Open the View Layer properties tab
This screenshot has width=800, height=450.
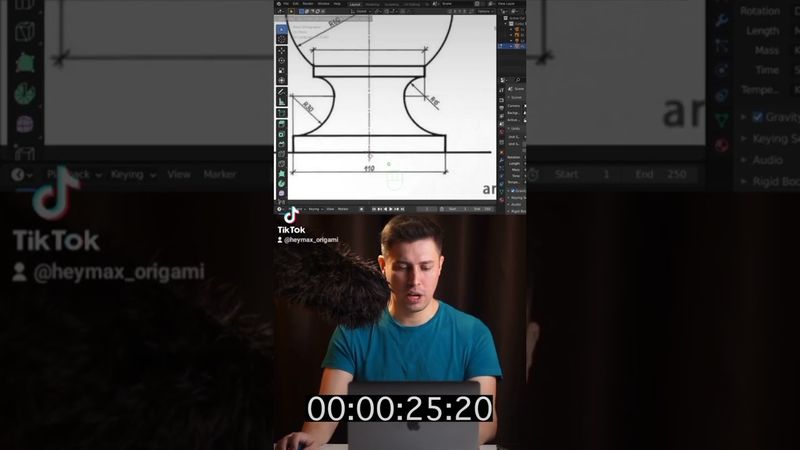coord(502,116)
